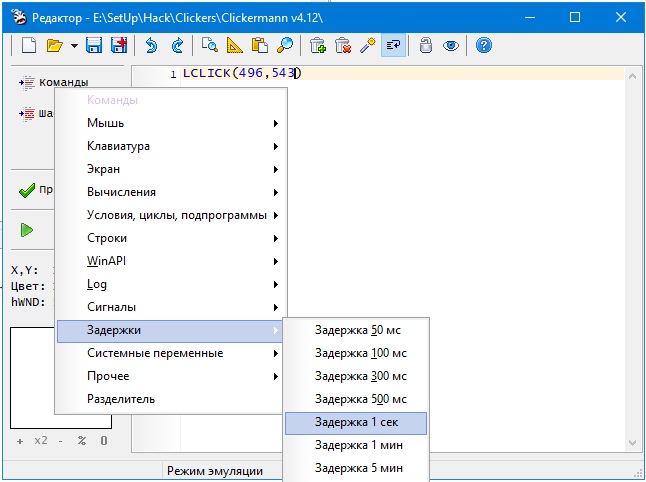Open a script file via the folder icon

(x=54, y=45)
